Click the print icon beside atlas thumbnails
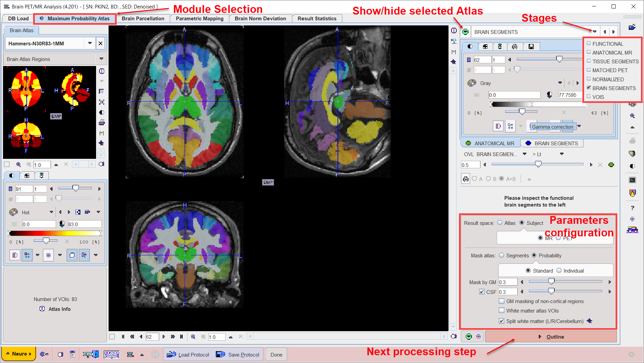Viewport: 644px width, 363px height. pos(101,123)
